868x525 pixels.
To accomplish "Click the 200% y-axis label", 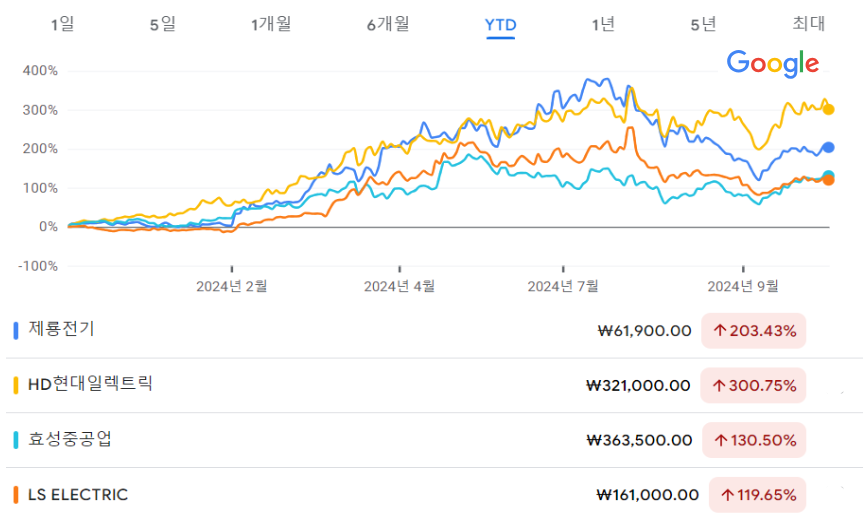I will pyautogui.click(x=40, y=149).
